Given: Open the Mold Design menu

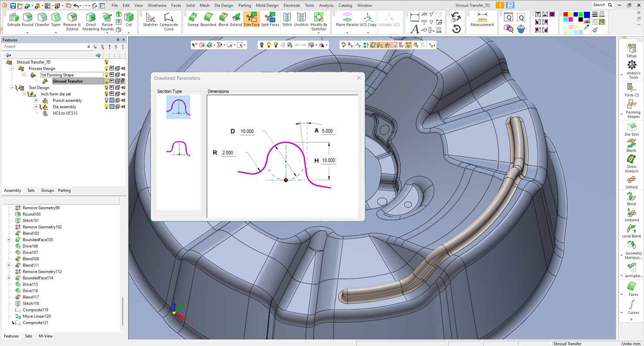Looking at the screenshot, I should [267, 5].
